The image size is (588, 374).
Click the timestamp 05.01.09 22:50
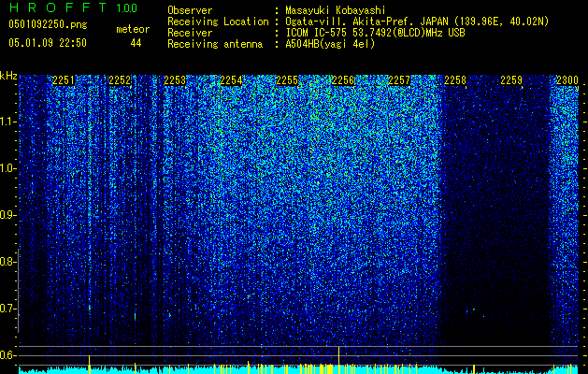coord(48,43)
